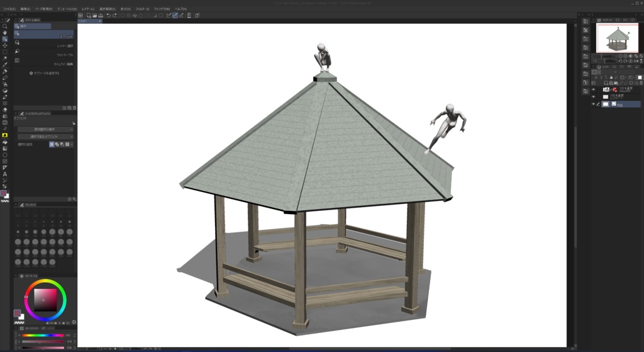
Task: Pick the main color swatch in color wheel panel
Action: click(x=17, y=314)
